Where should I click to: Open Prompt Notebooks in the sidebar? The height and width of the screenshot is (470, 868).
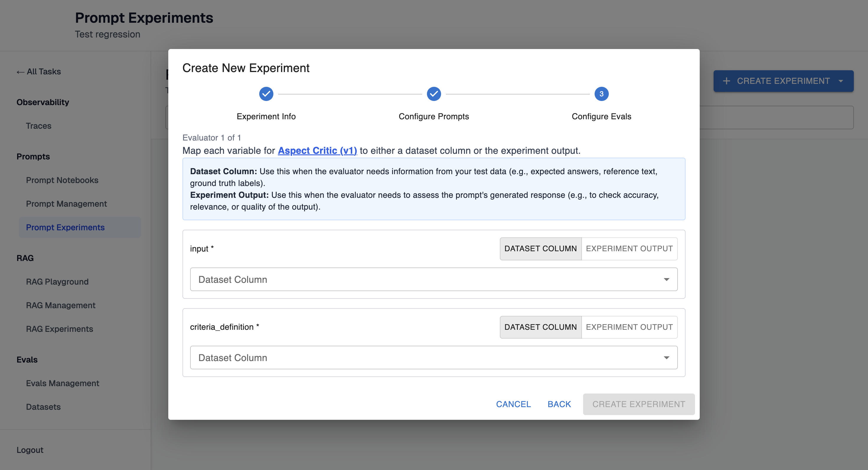pos(62,180)
